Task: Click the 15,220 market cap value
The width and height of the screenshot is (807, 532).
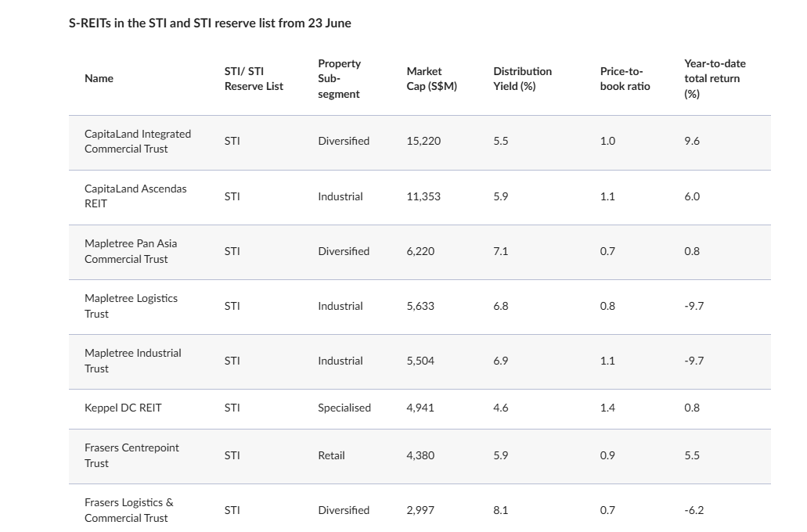Action: (x=423, y=142)
